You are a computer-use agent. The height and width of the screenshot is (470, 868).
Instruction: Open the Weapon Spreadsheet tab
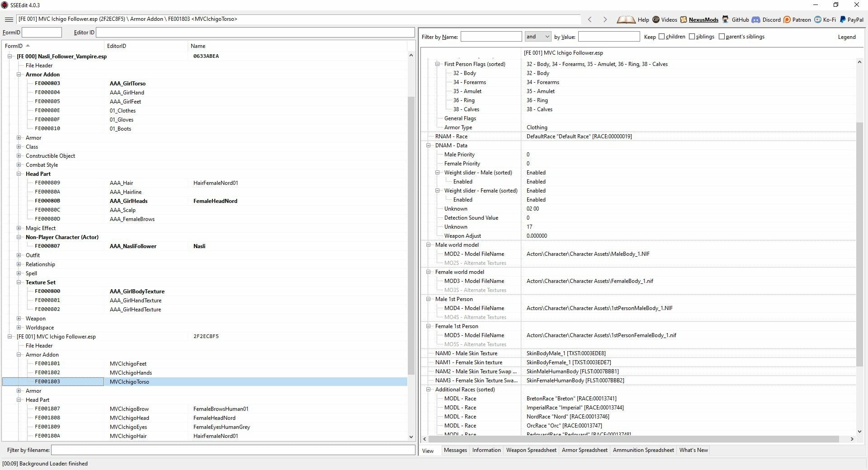click(x=531, y=450)
